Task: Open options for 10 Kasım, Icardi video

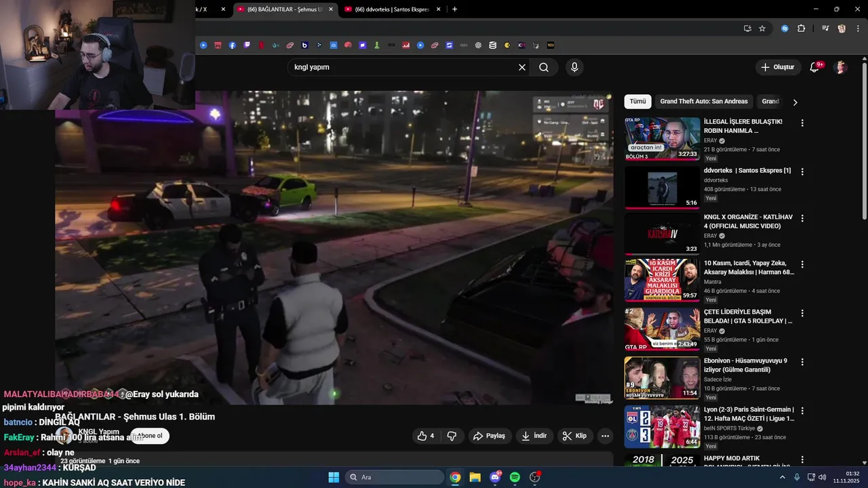Action: point(802,264)
